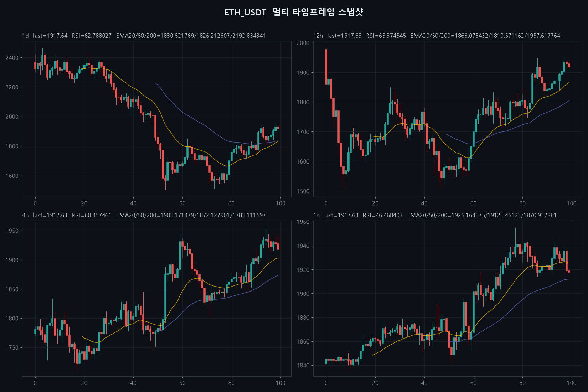
Task: Click x-axis label 80 under 1d chart
Action: (232, 203)
